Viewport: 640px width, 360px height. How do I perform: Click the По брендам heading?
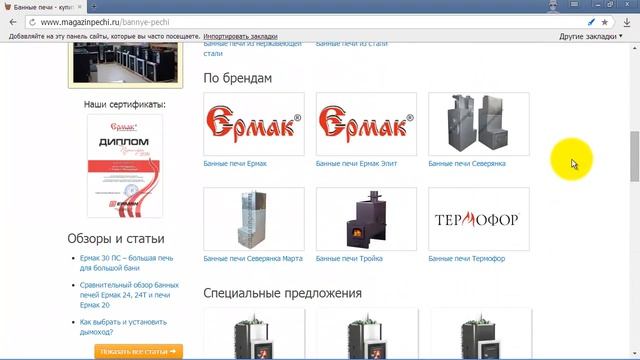pyautogui.click(x=238, y=78)
